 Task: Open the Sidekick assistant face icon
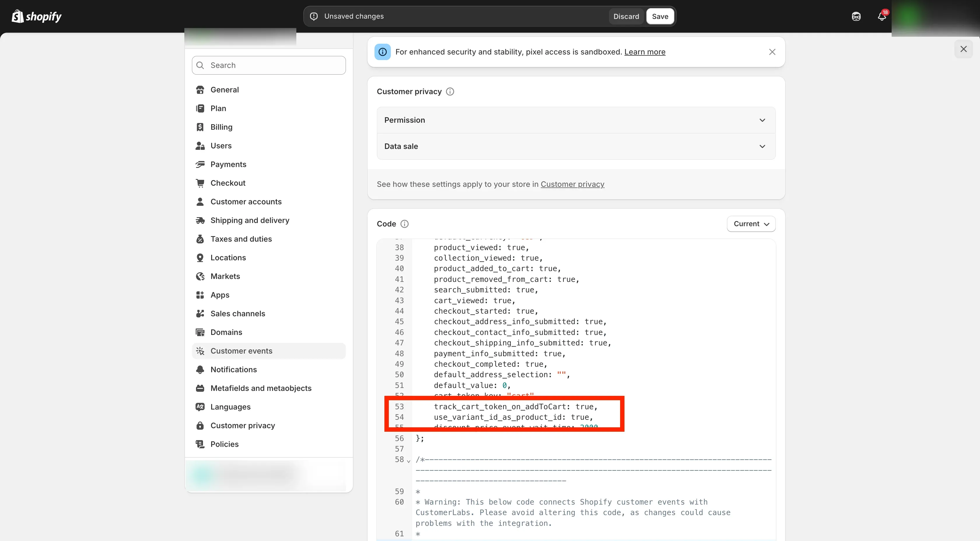coord(856,16)
